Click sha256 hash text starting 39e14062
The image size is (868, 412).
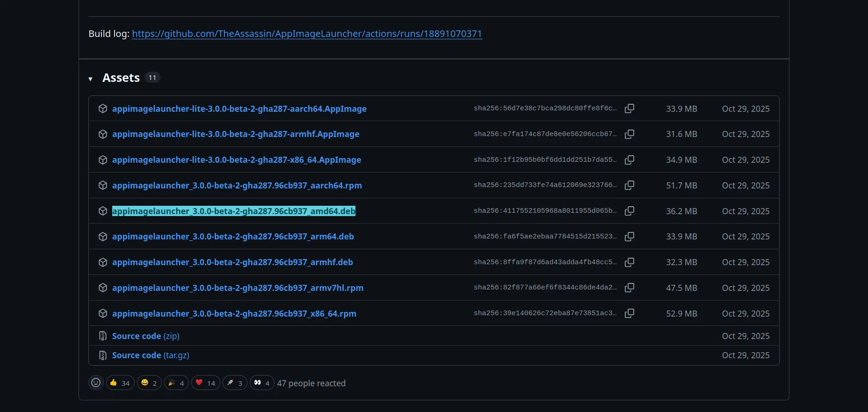(x=545, y=313)
